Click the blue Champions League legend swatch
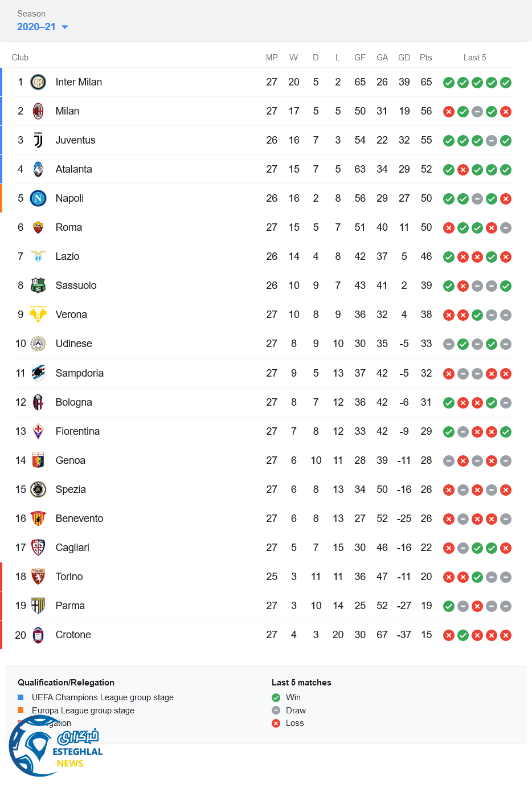Screen dimensions: 532x792 coord(21,697)
